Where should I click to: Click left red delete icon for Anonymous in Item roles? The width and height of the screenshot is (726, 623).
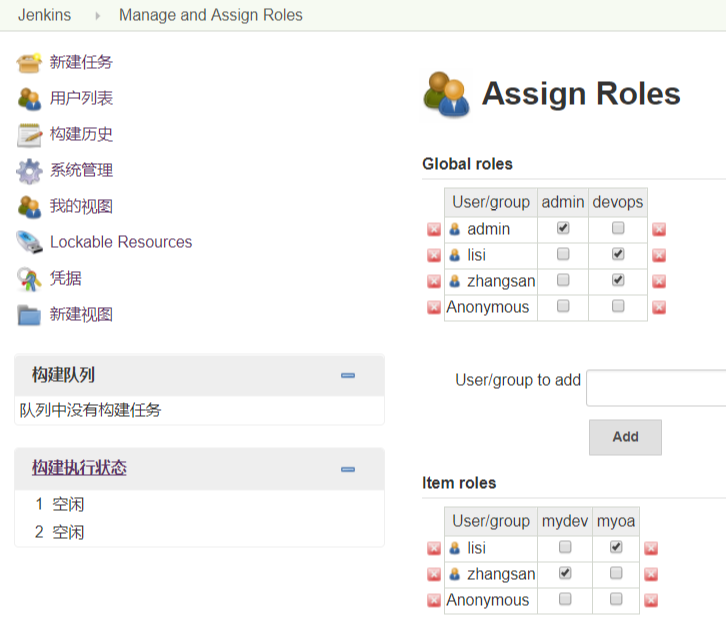434,600
